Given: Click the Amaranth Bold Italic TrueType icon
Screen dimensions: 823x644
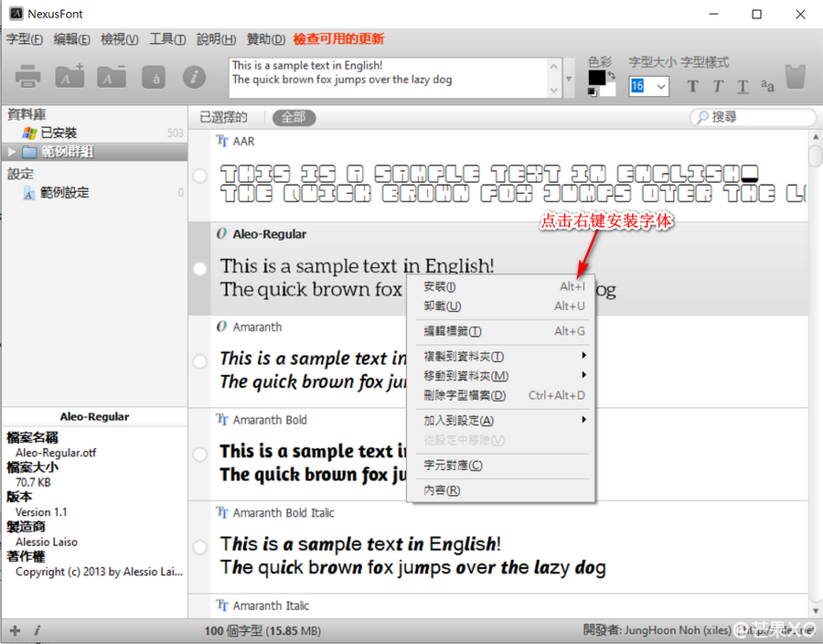Looking at the screenshot, I should click(x=222, y=512).
